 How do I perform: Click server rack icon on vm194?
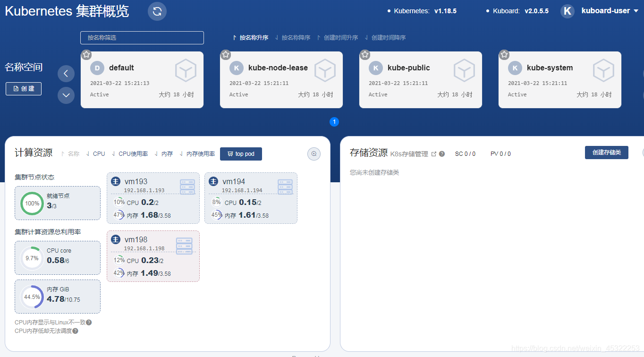click(x=285, y=187)
